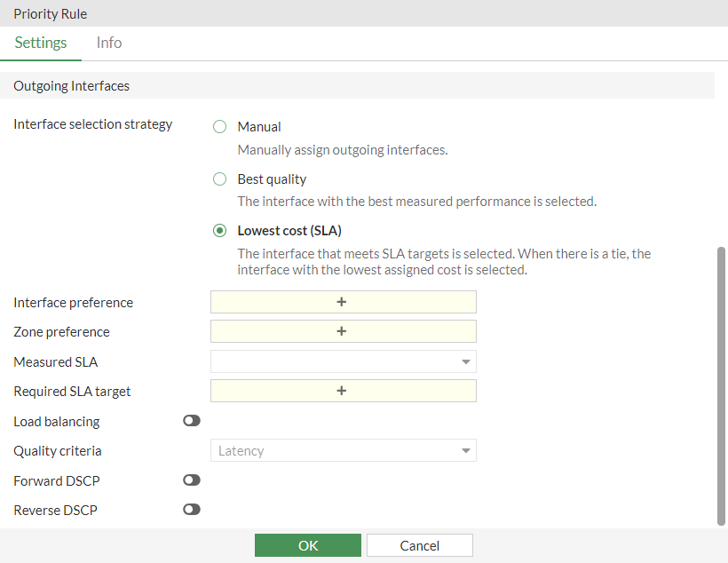Open the Settings tab
Screen dimensions: 728x563
click(x=41, y=43)
